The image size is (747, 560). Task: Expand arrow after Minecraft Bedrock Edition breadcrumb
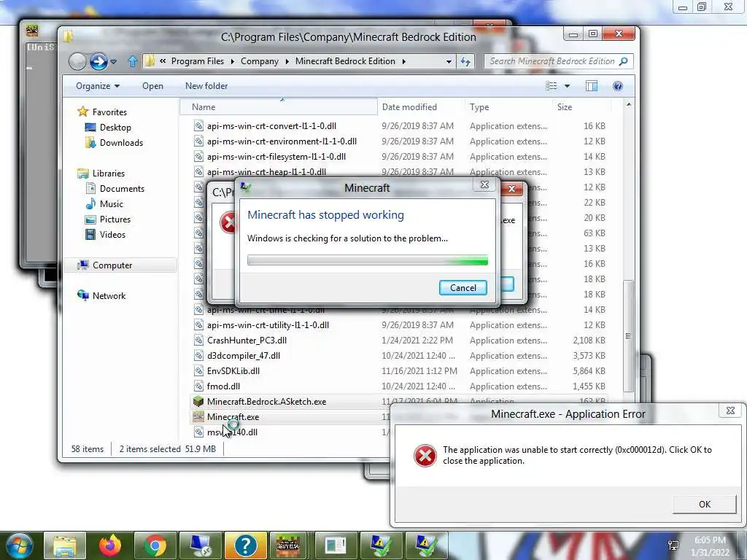point(404,61)
